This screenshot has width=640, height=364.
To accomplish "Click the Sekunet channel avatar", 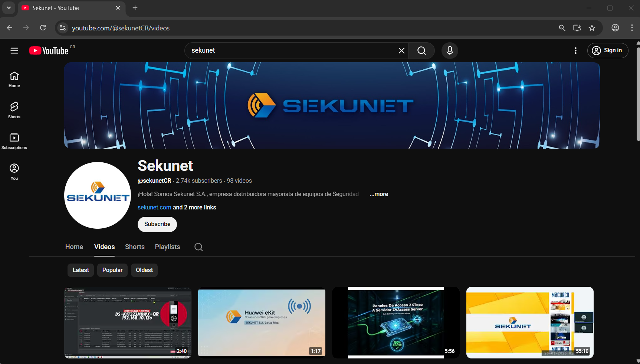I will 98,195.
